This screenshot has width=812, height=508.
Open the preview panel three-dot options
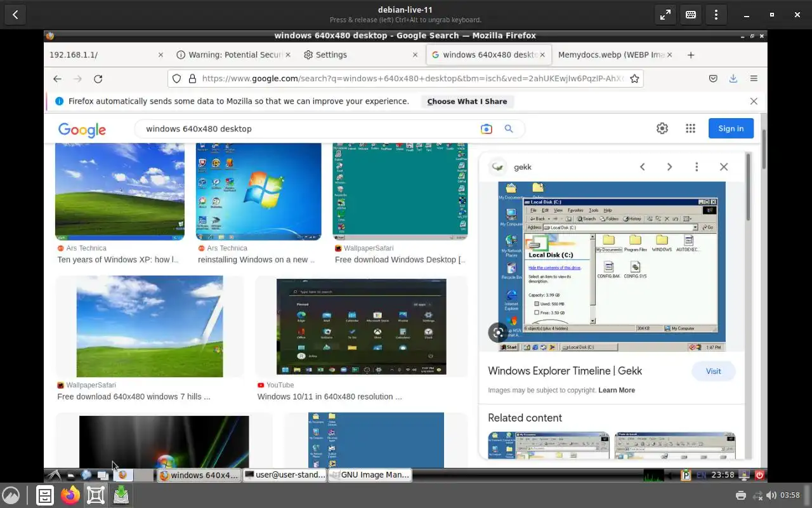(x=697, y=167)
